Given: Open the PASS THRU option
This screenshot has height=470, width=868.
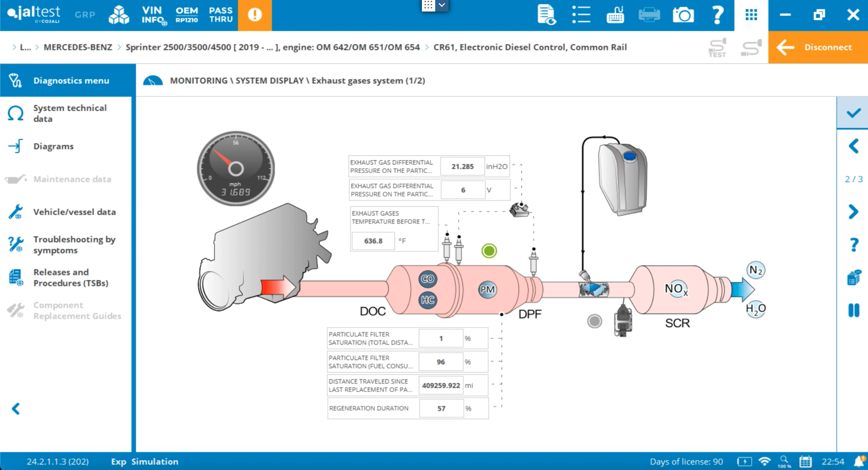Looking at the screenshot, I should (x=221, y=15).
